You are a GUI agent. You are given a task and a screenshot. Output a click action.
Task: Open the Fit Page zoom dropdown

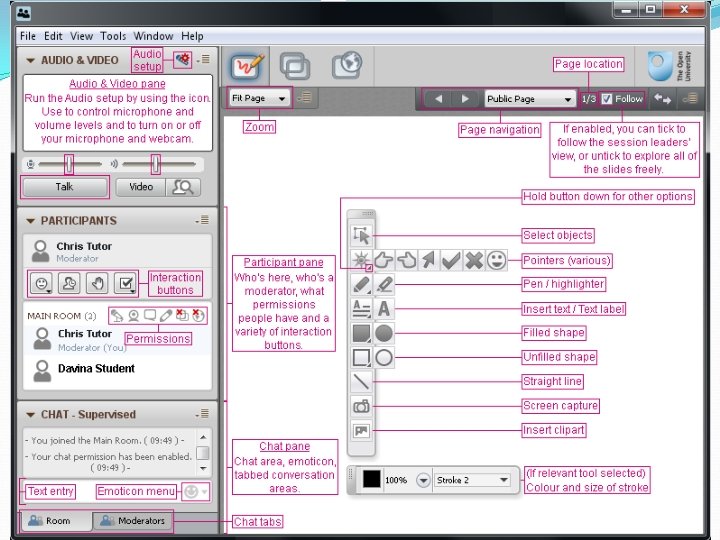(x=259, y=98)
